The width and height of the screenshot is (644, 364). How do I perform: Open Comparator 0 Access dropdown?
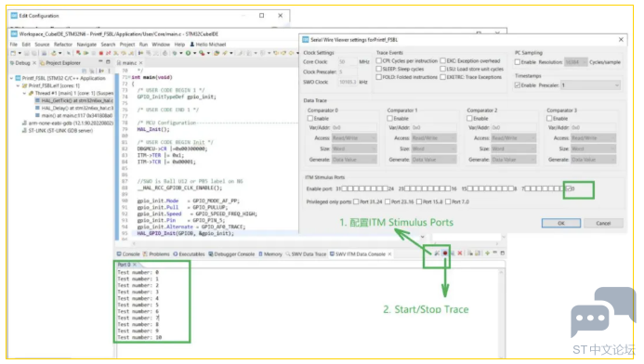click(354, 137)
